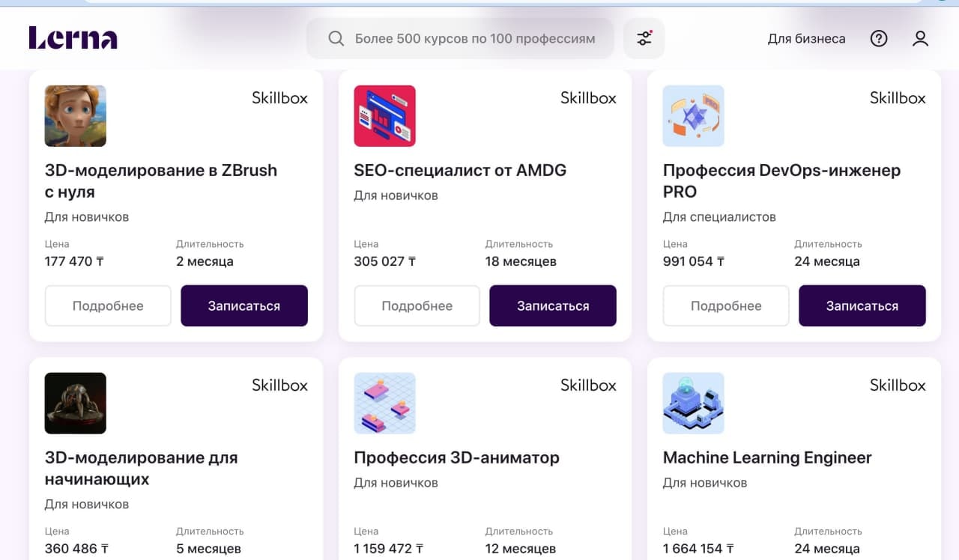The width and height of the screenshot is (959, 560).
Task: Click Записаться for SEO-специалист от AMDG
Action: [x=553, y=305]
